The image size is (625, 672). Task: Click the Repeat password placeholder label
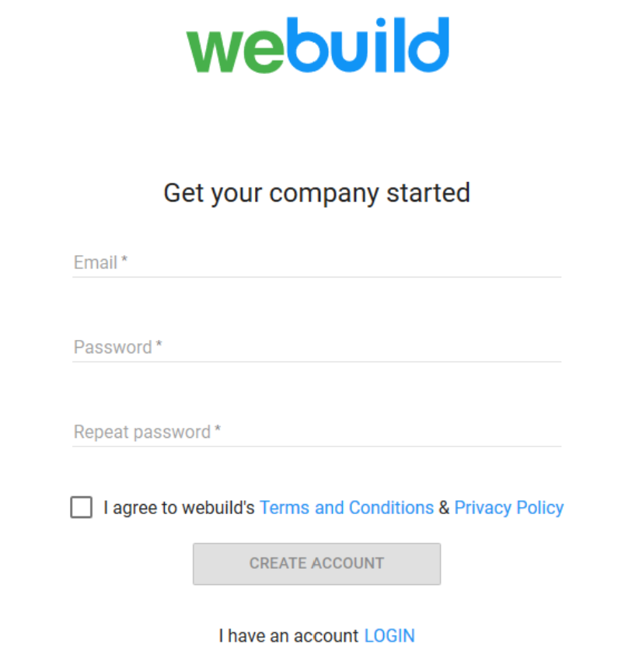pos(142,432)
